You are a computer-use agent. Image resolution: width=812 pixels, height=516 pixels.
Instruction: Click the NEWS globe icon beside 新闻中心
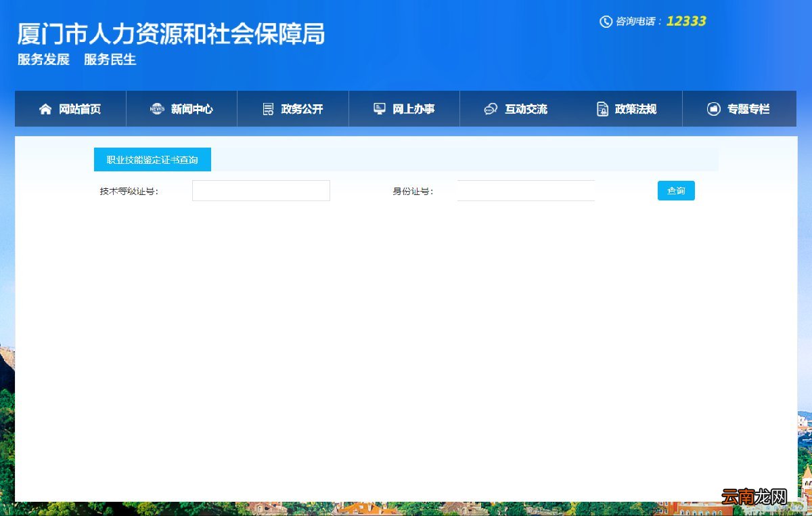(157, 109)
